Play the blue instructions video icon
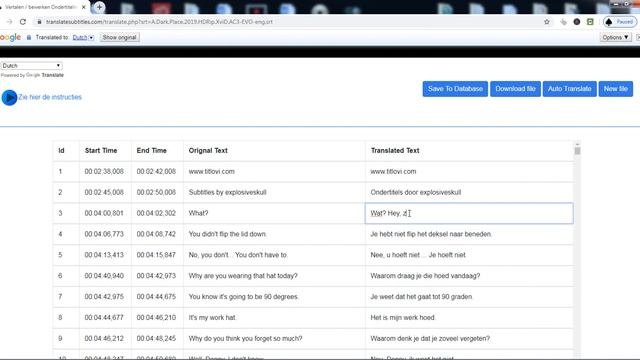The height and width of the screenshot is (360, 640). tap(9, 98)
